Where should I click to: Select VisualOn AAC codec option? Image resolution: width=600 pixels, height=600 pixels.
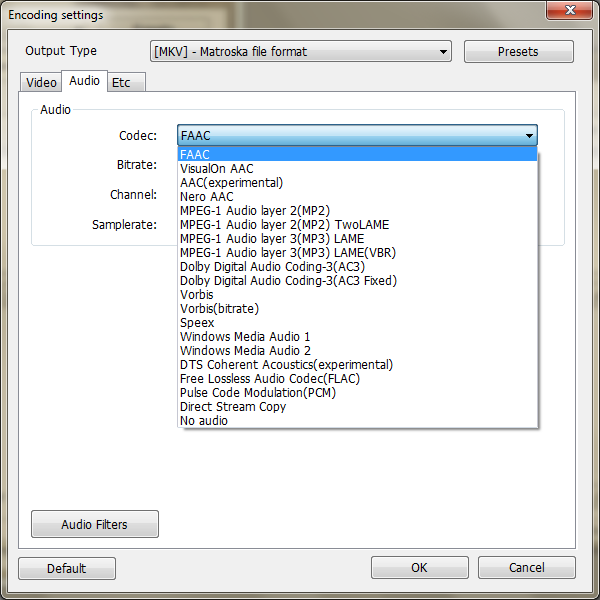(357, 169)
